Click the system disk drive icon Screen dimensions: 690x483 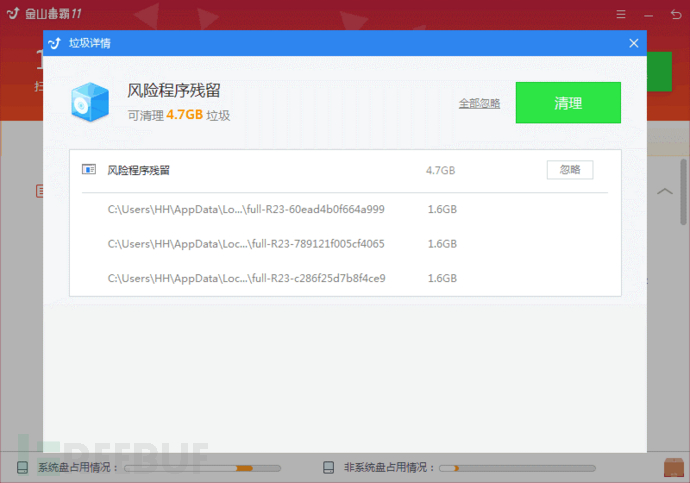coord(22,467)
